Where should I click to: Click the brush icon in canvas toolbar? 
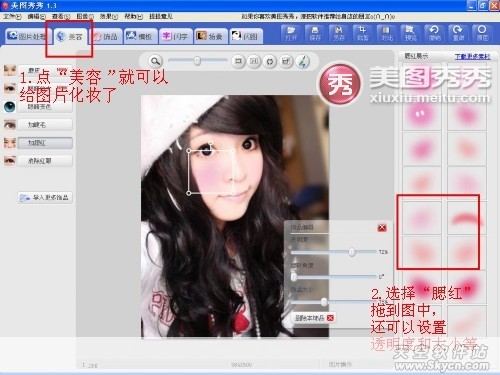(303, 61)
